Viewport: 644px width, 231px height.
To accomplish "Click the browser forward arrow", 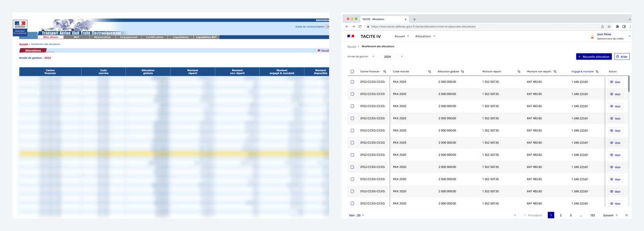I will 354,26.
